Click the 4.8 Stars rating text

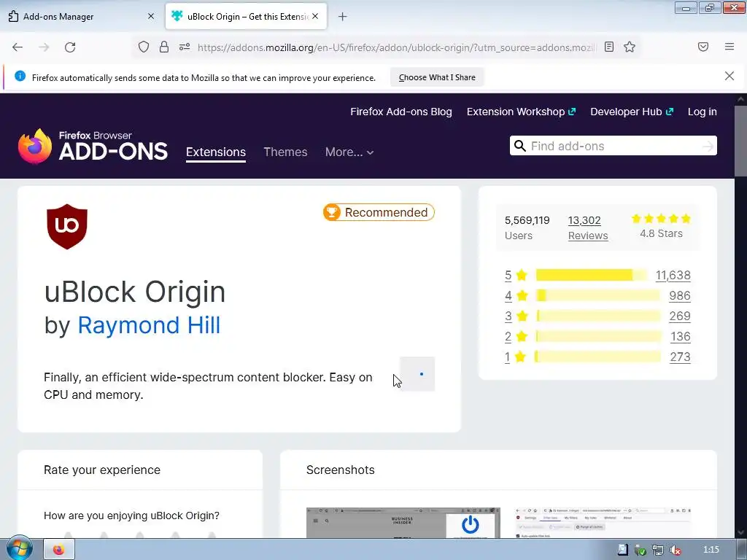[x=661, y=234]
